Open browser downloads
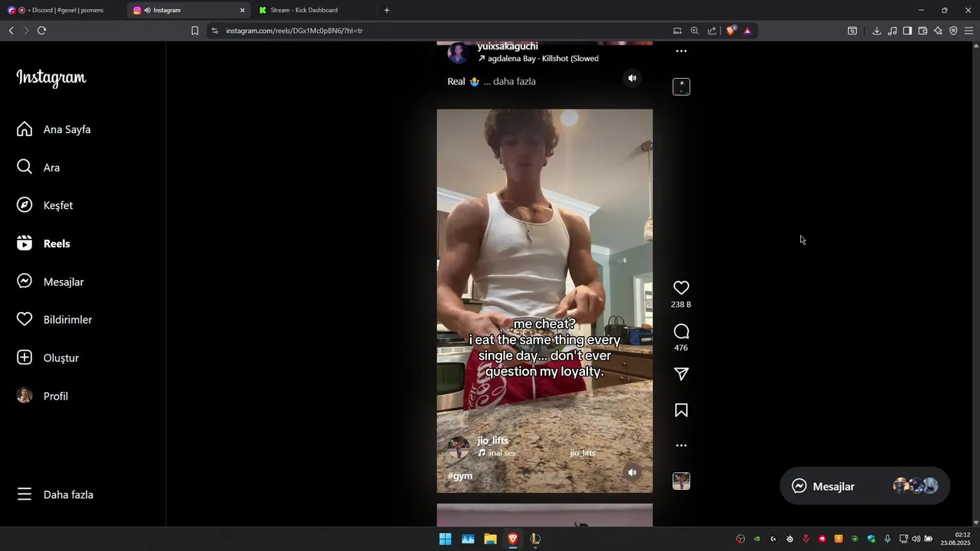The width and height of the screenshot is (980, 551). (x=877, y=31)
